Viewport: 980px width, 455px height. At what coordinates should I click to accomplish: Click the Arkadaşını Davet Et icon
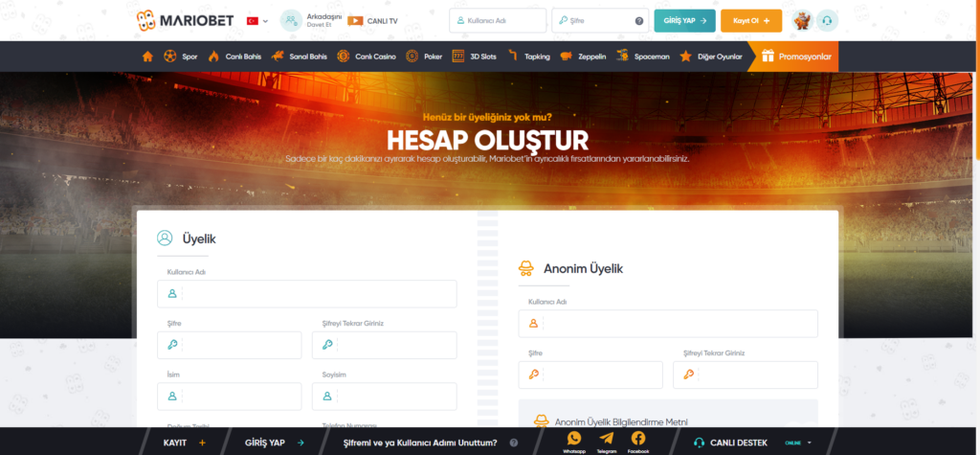[x=291, y=21]
